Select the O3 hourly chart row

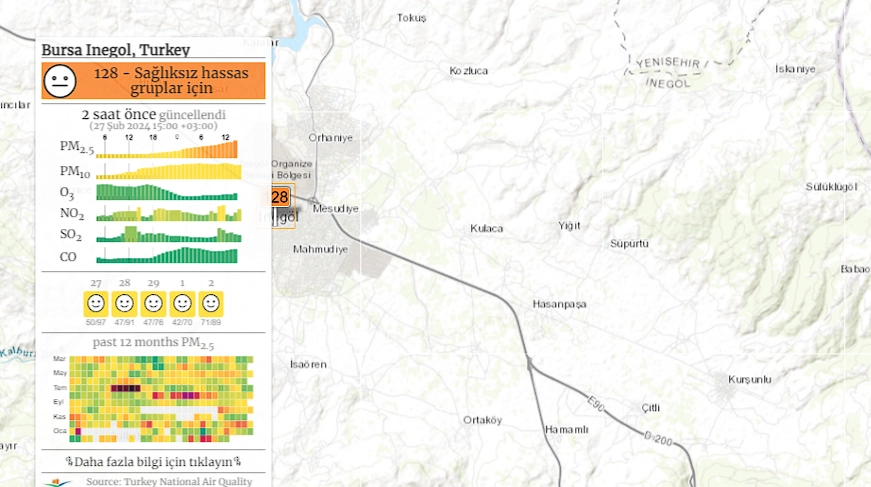168,192
